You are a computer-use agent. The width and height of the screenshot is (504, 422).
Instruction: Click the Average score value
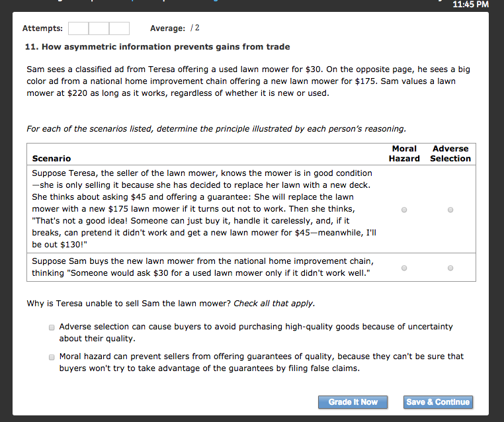pos(194,28)
